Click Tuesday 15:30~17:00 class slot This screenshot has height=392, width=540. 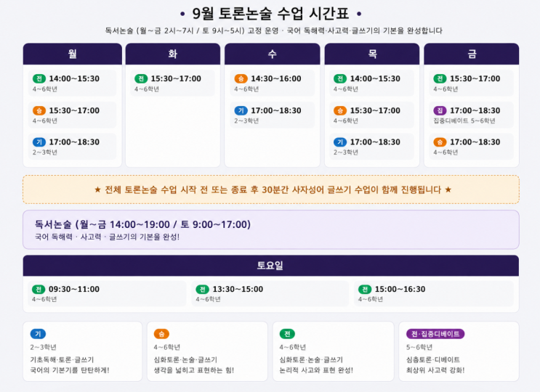(x=172, y=83)
